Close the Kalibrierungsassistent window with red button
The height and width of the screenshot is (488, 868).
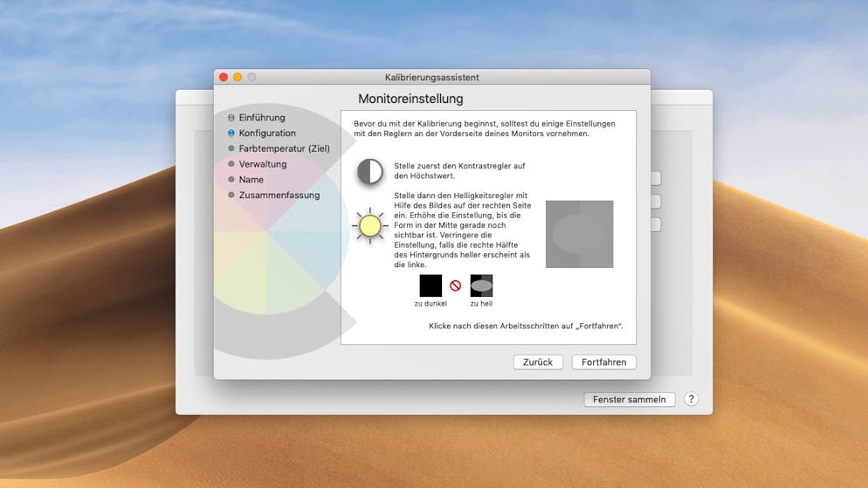click(224, 77)
